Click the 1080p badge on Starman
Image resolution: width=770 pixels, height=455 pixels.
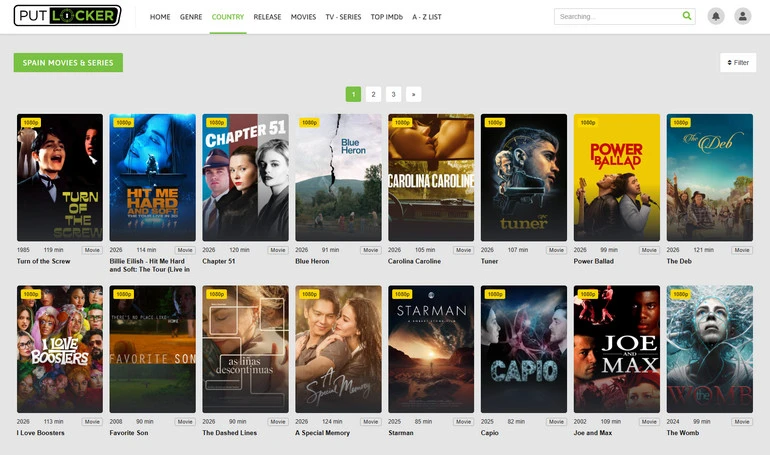402,294
